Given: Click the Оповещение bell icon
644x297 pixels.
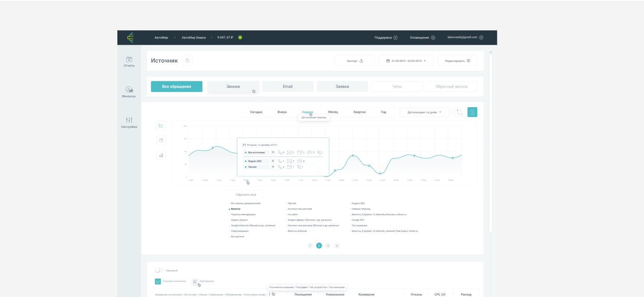Looking at the screenshot, I should coord(433,37).
